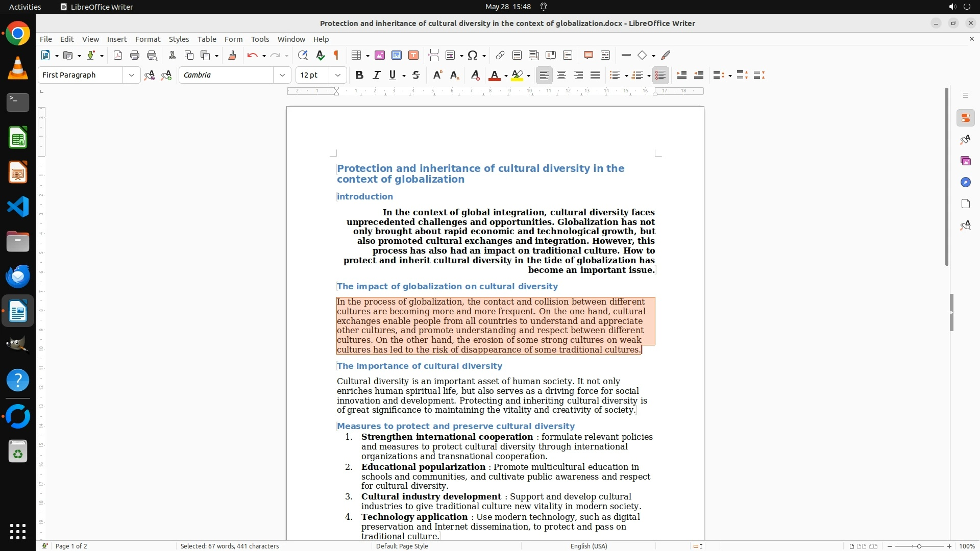Expand the Cambria font name dropdown
The width and height of the screenshot is (980, 551).
click(x=282, y=75)
